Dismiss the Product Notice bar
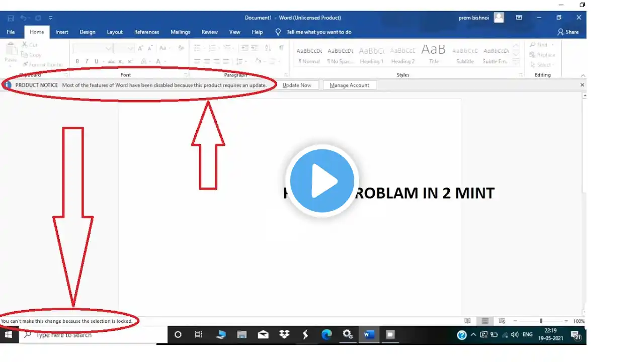The height and width of the screenshot is (362, 644). (x=582, y=85)
